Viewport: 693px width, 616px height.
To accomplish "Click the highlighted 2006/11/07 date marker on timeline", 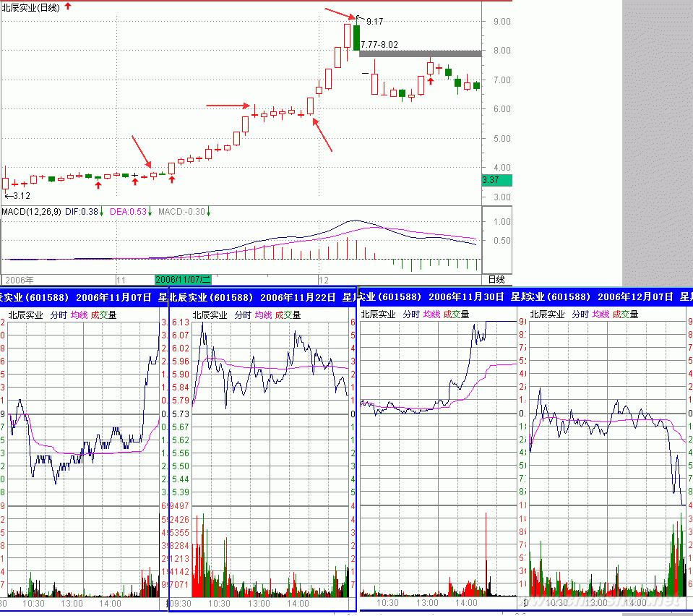I will [x=183, y=278].
